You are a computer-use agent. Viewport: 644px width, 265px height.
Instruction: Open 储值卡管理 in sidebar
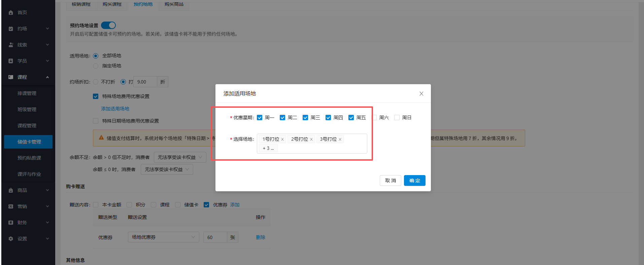(28, 142)
